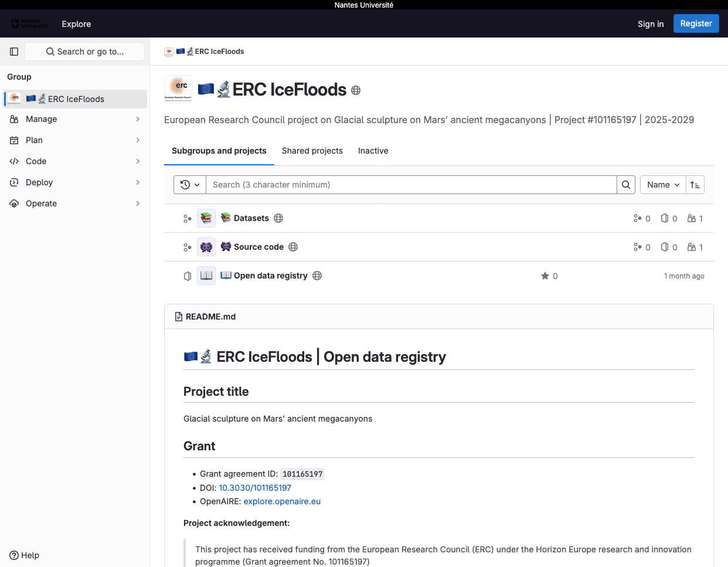728x567 pixels.
Task: Click the globe icon beside Open data registry
Action: tap(317, 276)
